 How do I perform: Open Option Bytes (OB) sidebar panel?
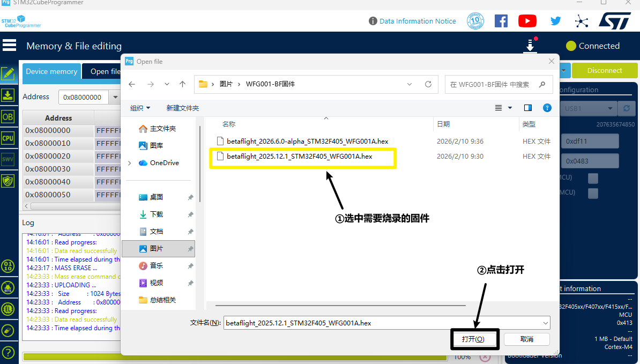(8, 117)
